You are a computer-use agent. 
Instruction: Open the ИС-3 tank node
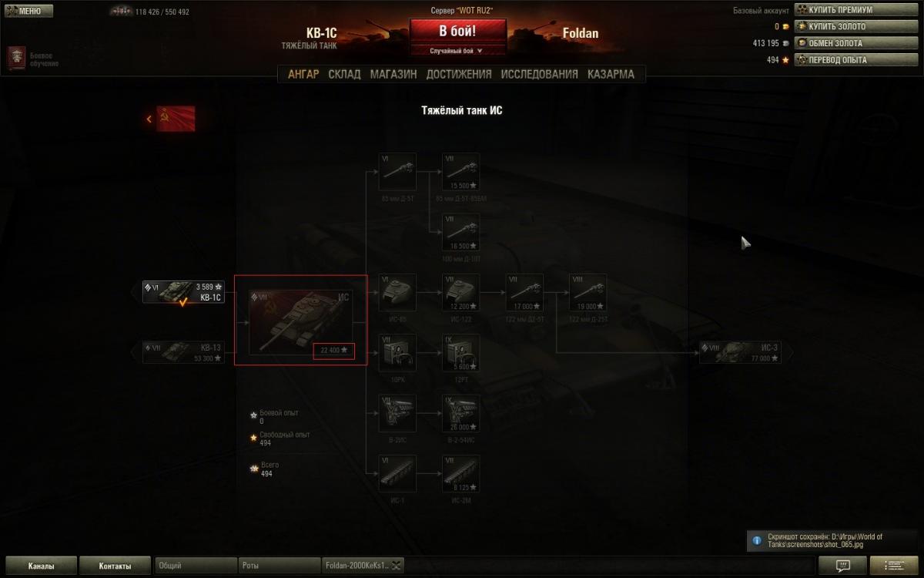[740, 352]
